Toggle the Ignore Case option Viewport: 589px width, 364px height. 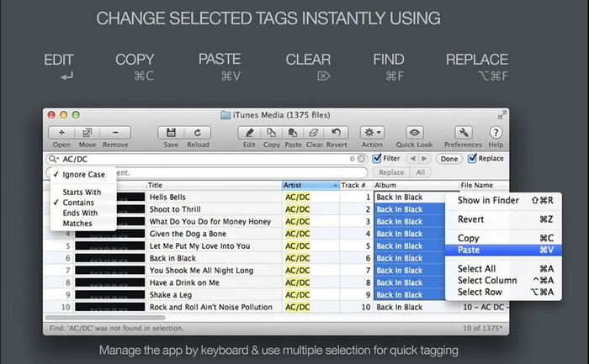pos(83,175)
